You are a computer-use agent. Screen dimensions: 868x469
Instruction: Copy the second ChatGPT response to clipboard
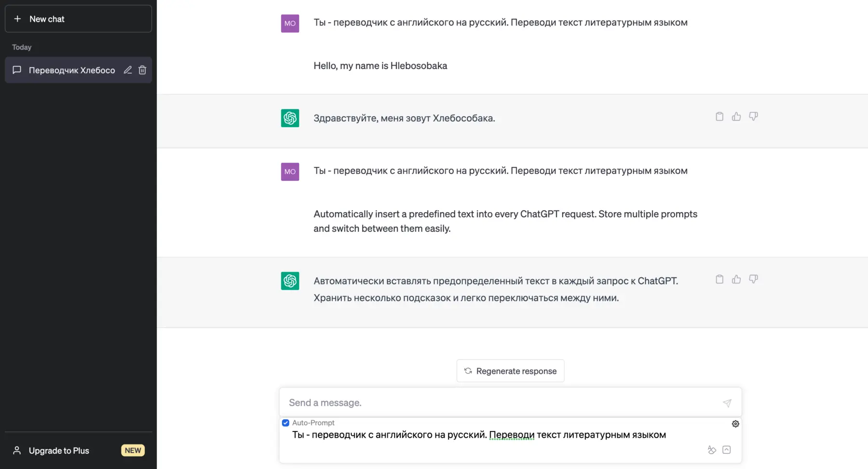[x=719, y=279]
